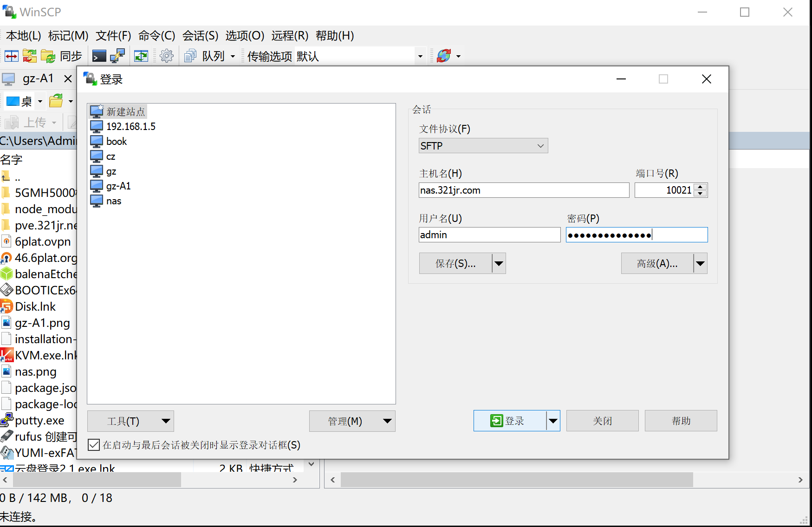Expand the 登录 login button dropdown arrow

point(553,421)
